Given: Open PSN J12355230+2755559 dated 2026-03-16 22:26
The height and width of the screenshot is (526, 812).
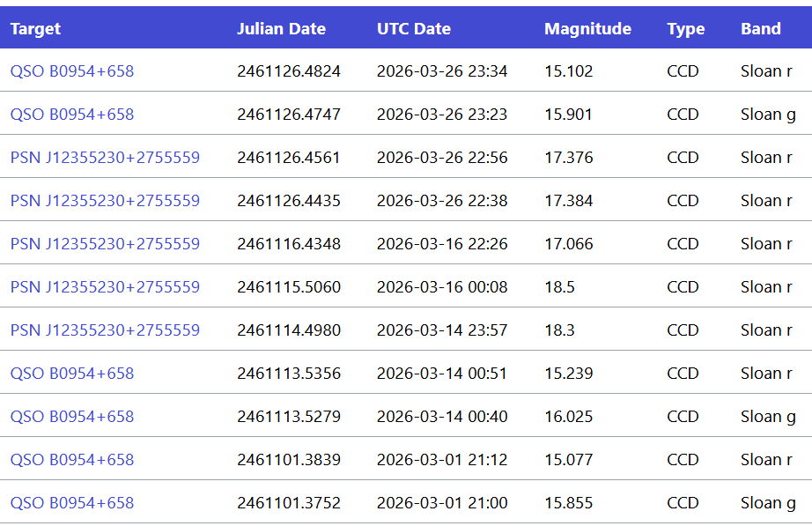Looking at the screenshot, I should tap(105, 244).
